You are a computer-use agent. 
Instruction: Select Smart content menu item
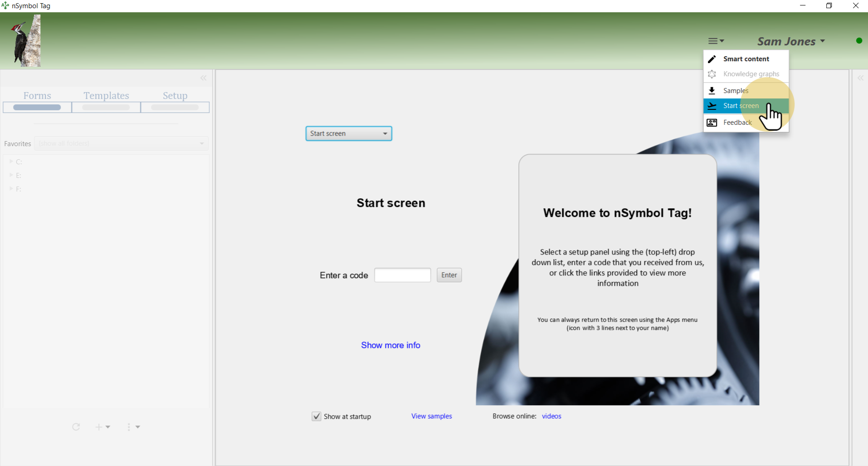[x=746, y=59]
